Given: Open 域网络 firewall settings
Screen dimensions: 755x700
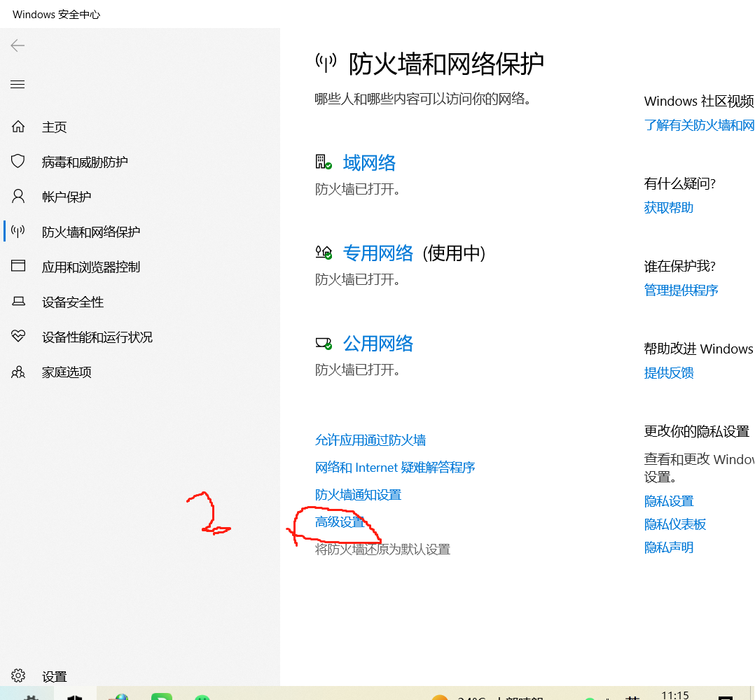Looking at the screenshot, I should tap(369, 162).
